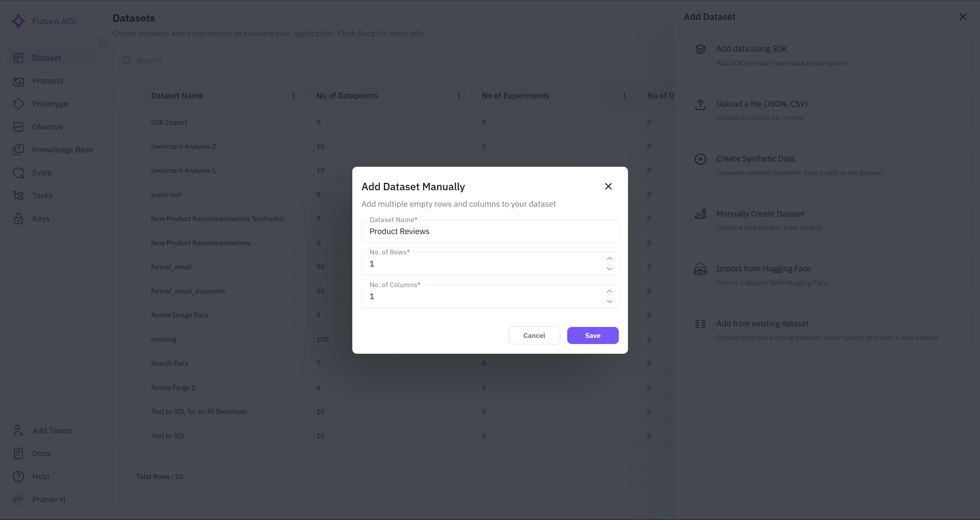980x520 pixels.
Task: Click the Evals sidebar icon
Action: click(18, 173)
